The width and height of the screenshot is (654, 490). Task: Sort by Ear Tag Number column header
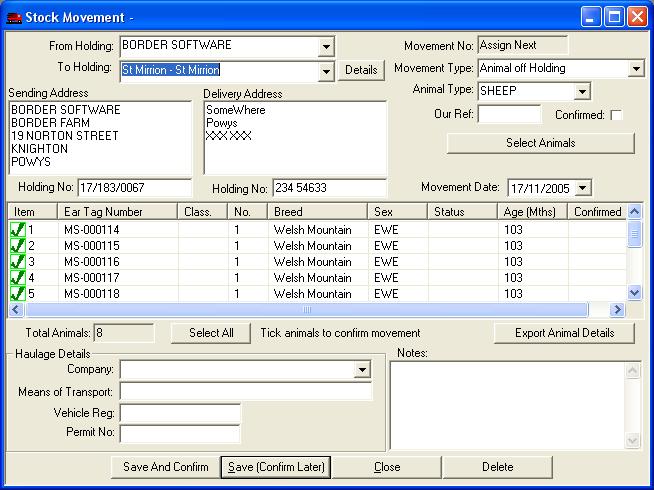click(x=118, y=212)
